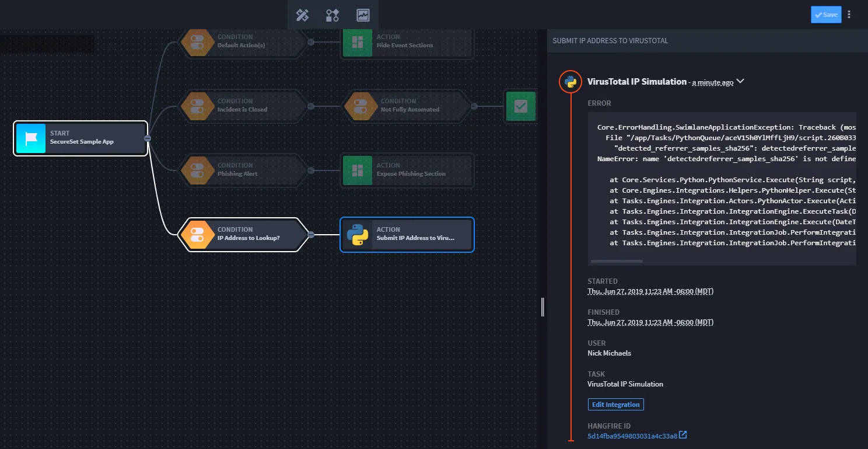Collapse the VirusTotal IP Simulation log chevron
The image size is (868, 449).
(x=740, y=81)
